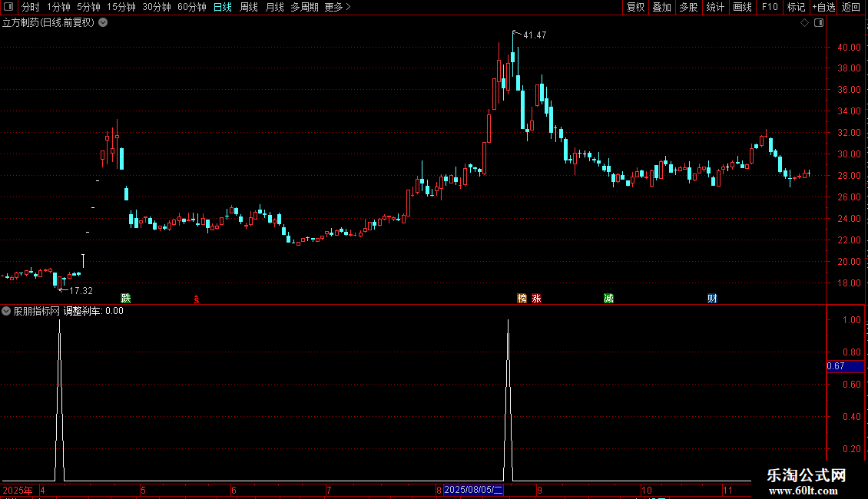Click the 调整刹车 indicator value label
This screenshot has width=868, height=499.
click(x=93, y=311)
